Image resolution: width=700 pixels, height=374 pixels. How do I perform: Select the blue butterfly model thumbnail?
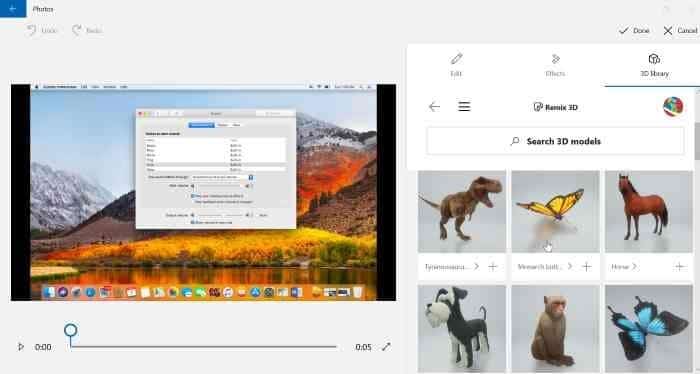tap(649, 328)
